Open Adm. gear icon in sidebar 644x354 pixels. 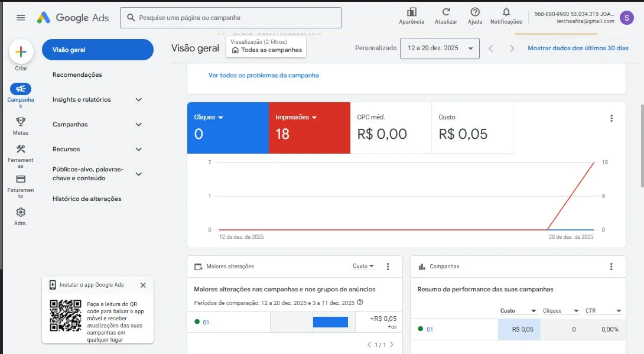tap(21, 212)
